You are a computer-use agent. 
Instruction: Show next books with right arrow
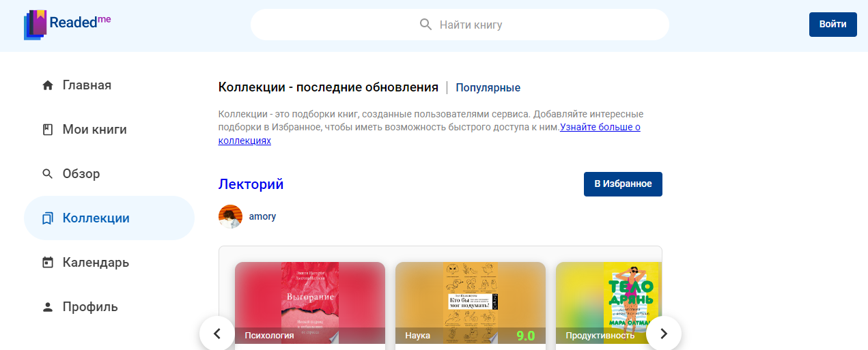tap(664, 334)
